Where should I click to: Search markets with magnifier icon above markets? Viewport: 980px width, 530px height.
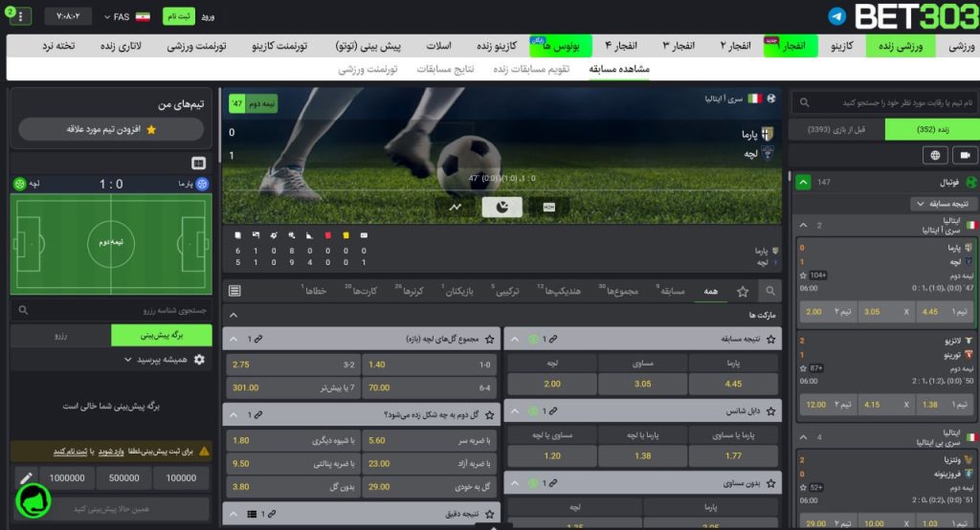[x=770, y=291]
